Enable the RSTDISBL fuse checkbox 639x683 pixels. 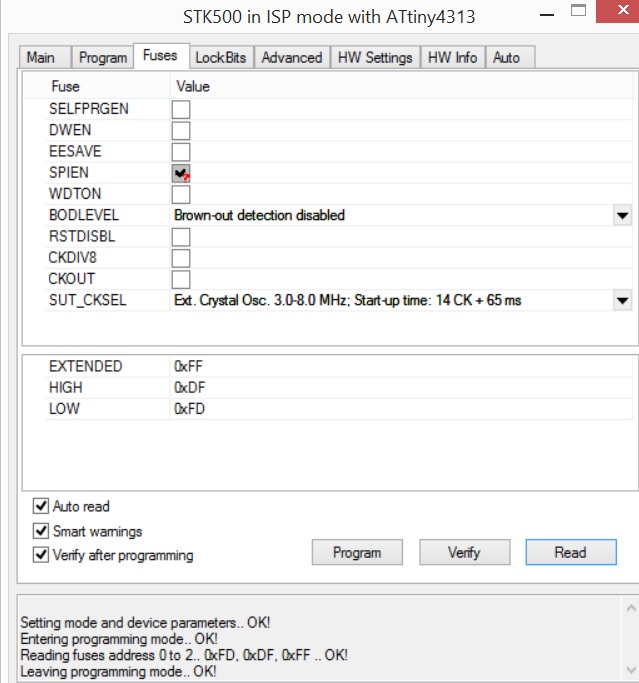pyautogui.click(x=181, y=237)
